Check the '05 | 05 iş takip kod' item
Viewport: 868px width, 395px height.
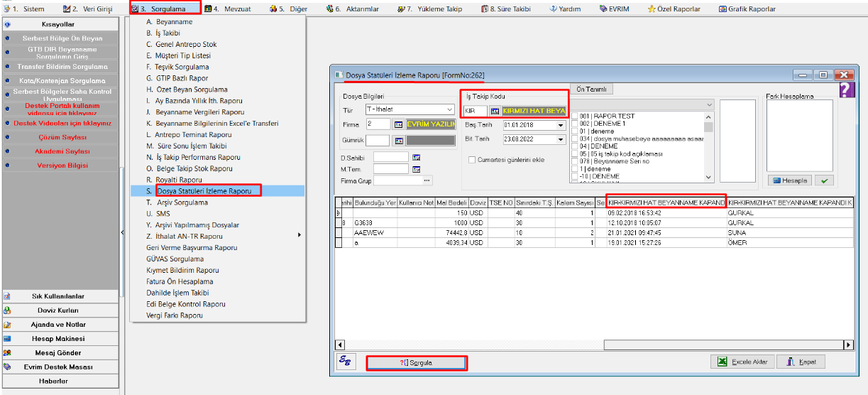coord(576,154)
